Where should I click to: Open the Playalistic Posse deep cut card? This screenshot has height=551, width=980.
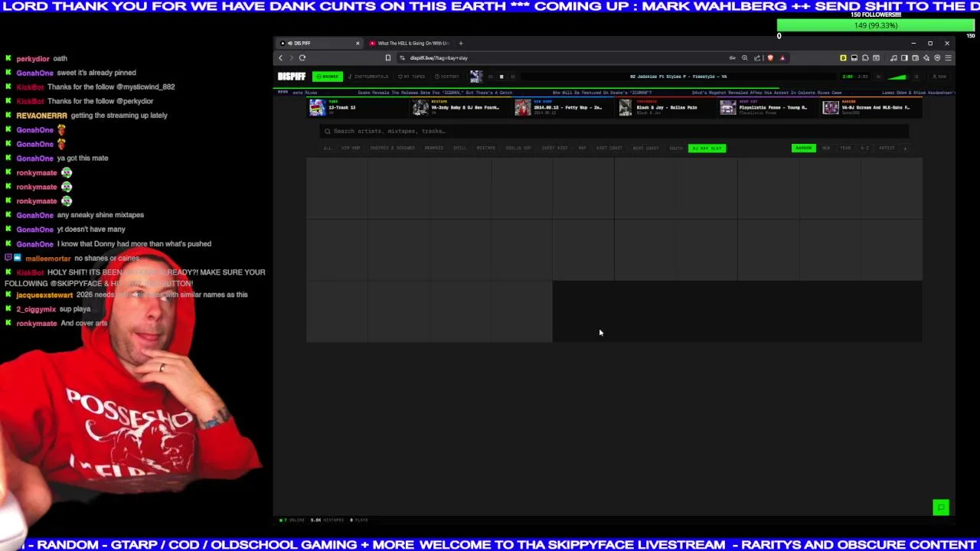click(x=768, y=107)
